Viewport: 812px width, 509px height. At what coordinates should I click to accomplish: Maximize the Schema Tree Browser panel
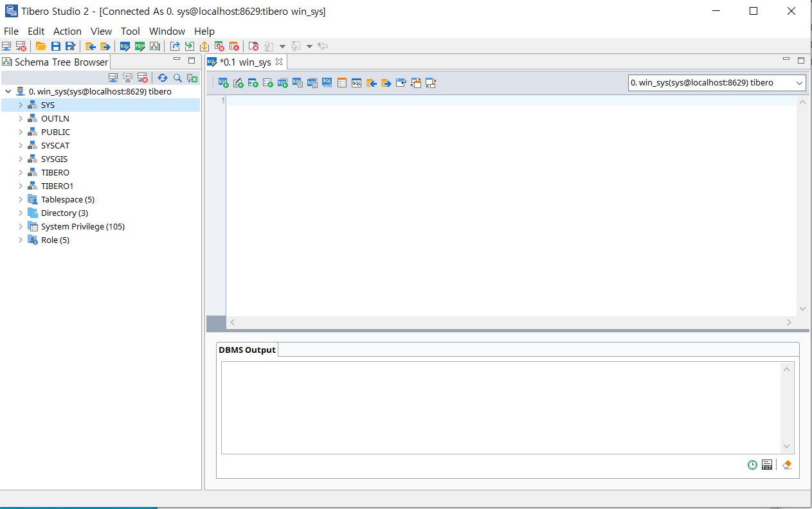point(191,60)
